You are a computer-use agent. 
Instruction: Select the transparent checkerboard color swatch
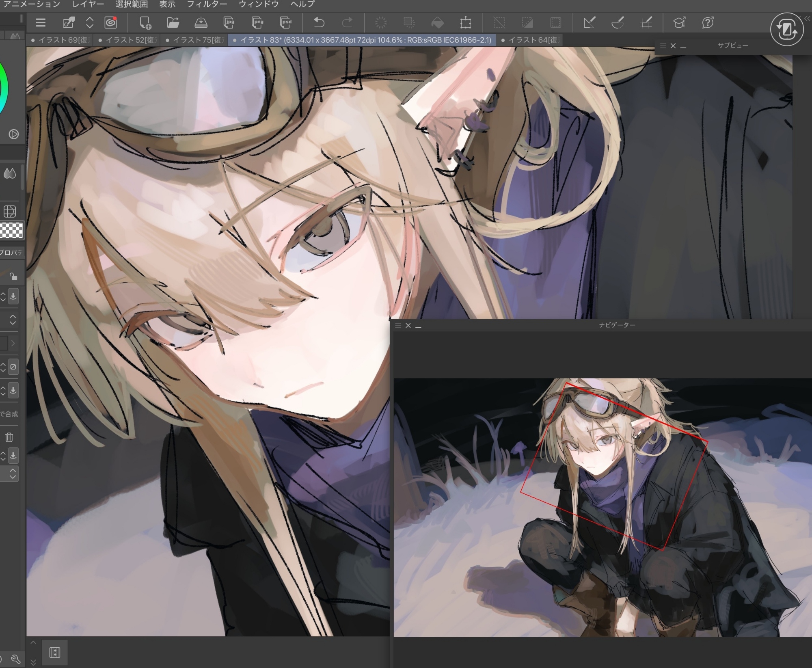click(12, 230)
